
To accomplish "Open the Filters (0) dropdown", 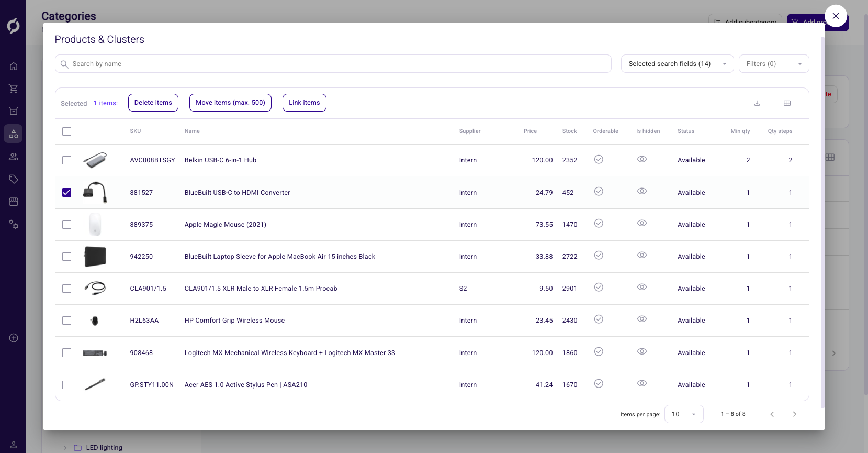I will tap(774, 64).
